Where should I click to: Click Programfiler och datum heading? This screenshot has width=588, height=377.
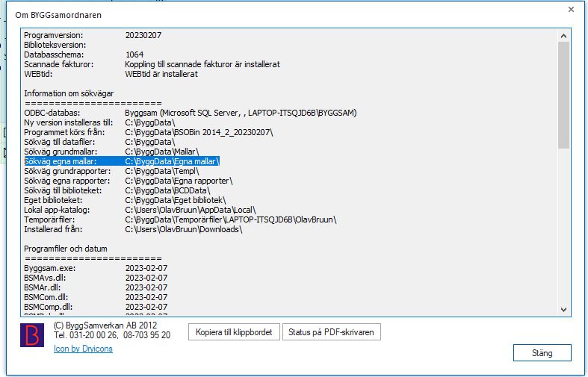[x=66, y=249]
